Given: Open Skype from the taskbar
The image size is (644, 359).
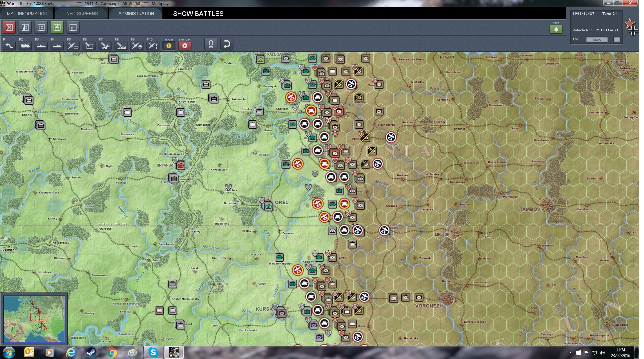Looking at the screenshot, I should (x=153, y=352).
